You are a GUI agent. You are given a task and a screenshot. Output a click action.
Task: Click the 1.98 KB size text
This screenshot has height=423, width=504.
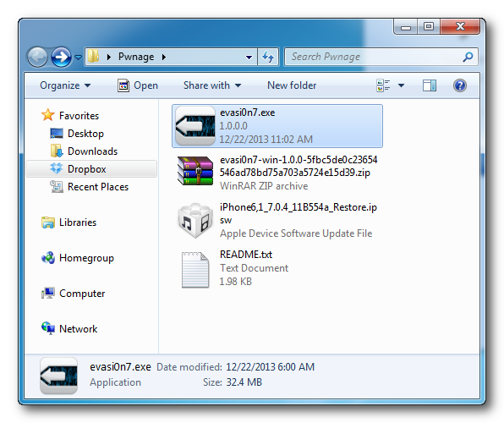tap(236, 282)
